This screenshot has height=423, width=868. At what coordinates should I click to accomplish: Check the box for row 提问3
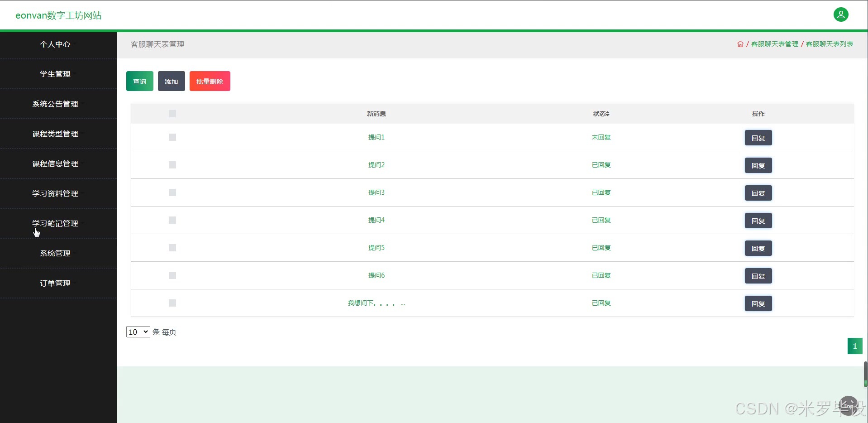(172, 192)
